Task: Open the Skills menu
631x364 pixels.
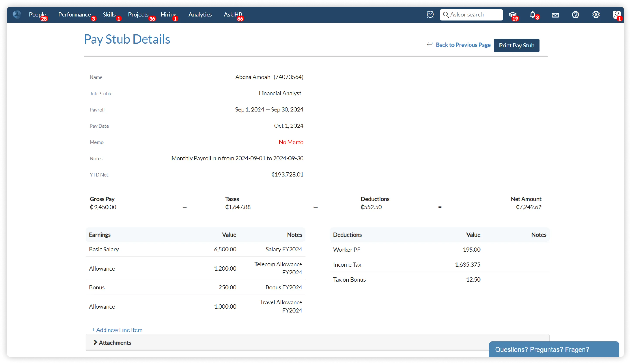Action: 109,15
